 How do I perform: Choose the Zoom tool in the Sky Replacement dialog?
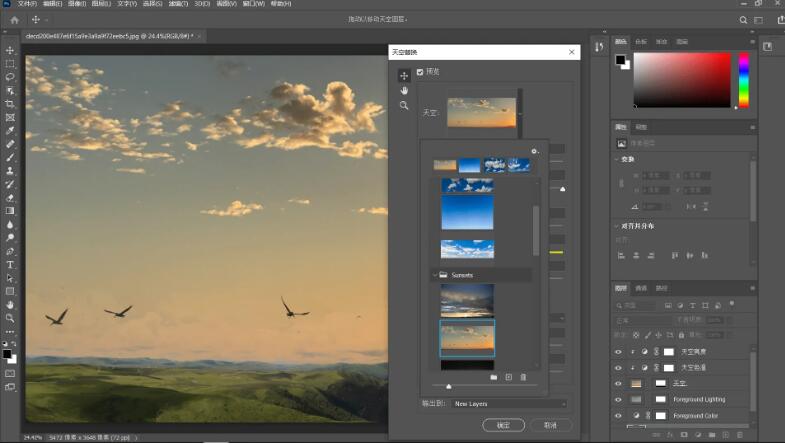pyautogui.click(x=404, y=105)
